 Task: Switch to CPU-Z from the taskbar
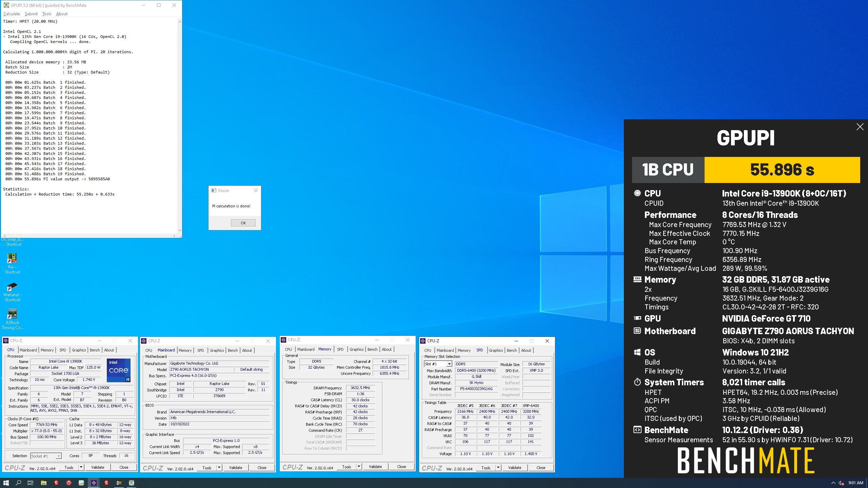point(94,483)
